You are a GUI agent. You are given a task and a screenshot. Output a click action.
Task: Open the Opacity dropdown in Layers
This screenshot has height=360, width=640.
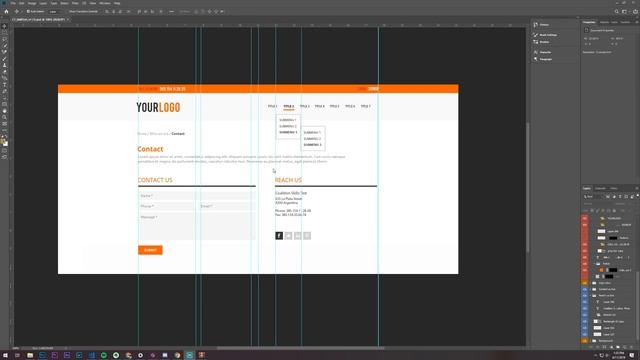629,203
